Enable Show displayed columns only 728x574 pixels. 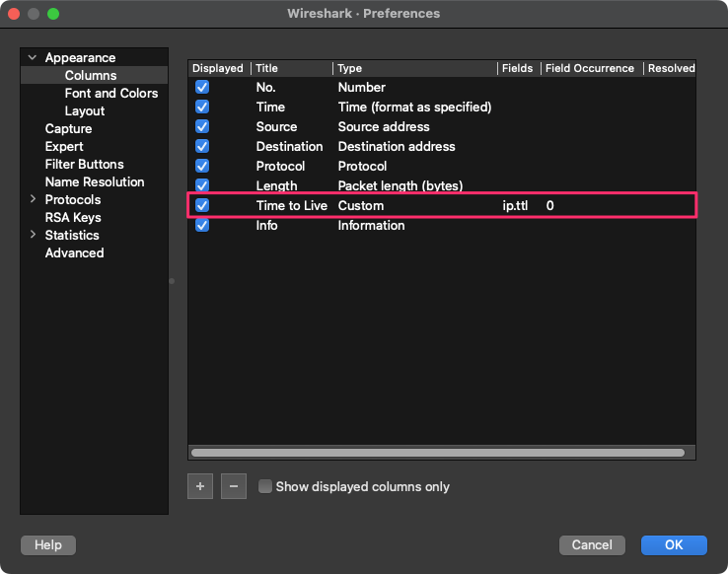click(x=265, y=486)
